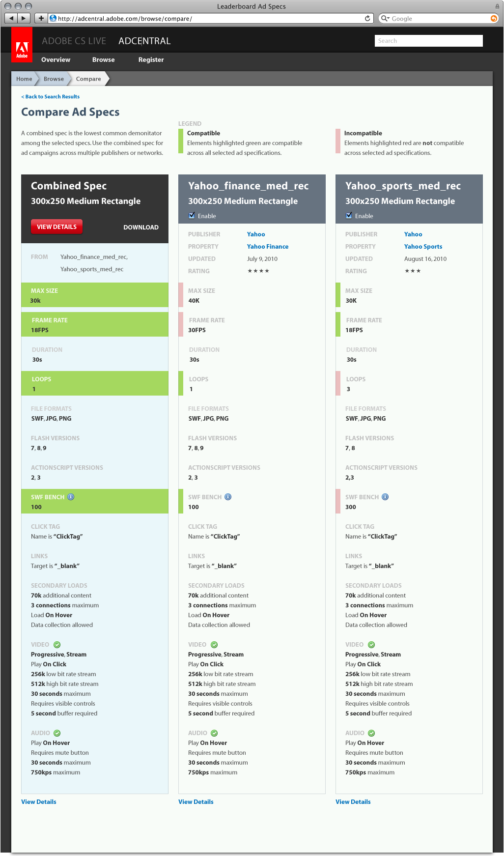504x856 pixels.
Task: Click the browser add bookmark plus button
Action: pos(41,18)
